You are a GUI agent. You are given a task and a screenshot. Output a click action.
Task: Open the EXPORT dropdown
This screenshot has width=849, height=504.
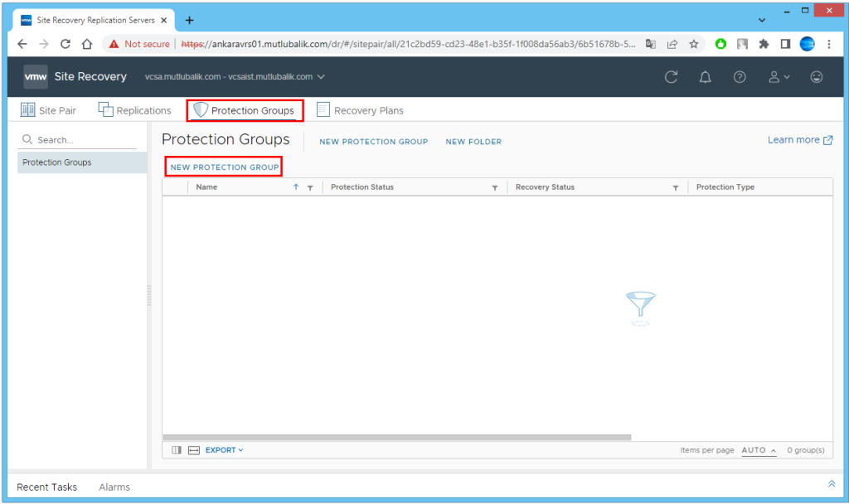(x=224, y=450)
